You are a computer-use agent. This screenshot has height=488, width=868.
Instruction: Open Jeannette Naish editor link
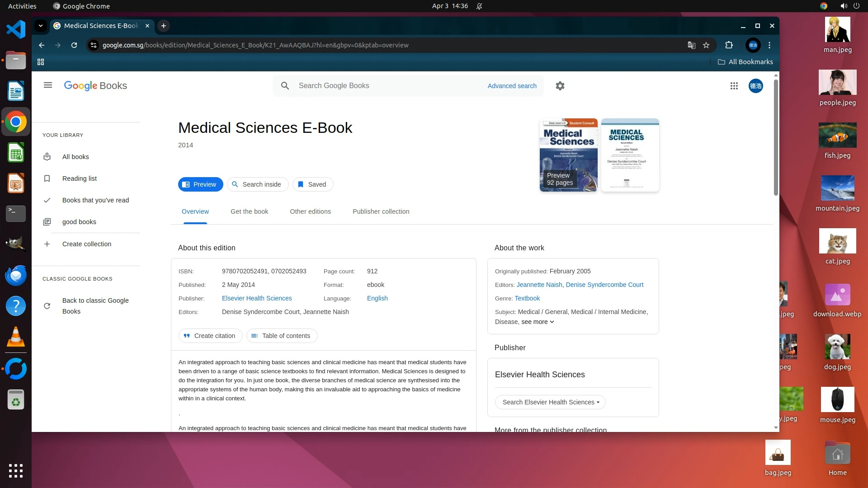pyautogui.click(x=539, y=285)
